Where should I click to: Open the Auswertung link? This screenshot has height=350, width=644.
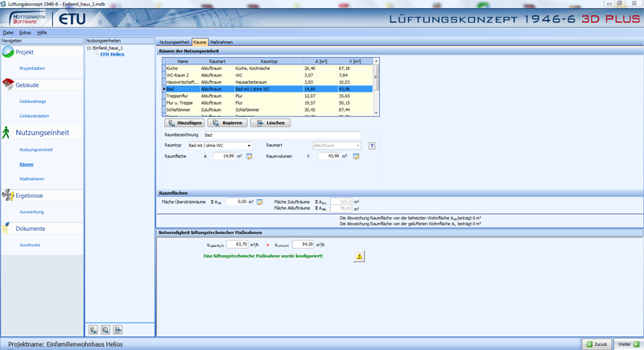[31, 212]
